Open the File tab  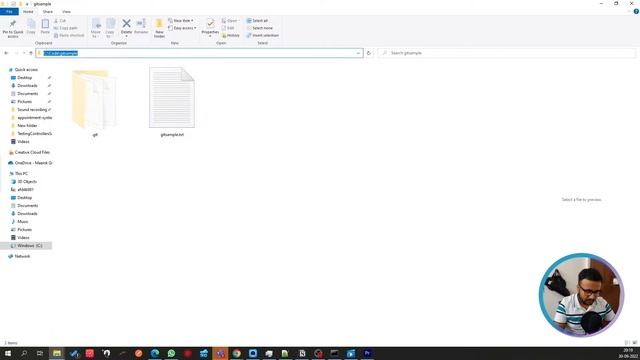[9, 12]
